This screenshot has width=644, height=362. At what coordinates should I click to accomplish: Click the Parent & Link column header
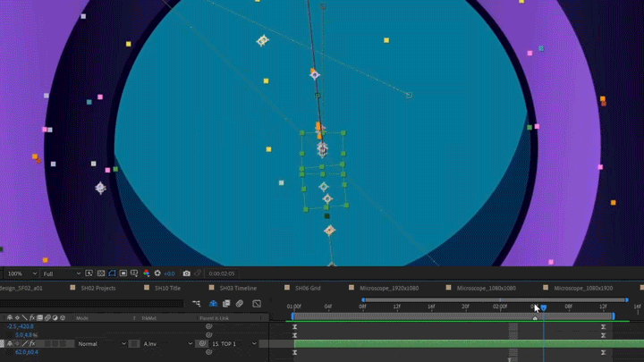(x=214, y=318)
